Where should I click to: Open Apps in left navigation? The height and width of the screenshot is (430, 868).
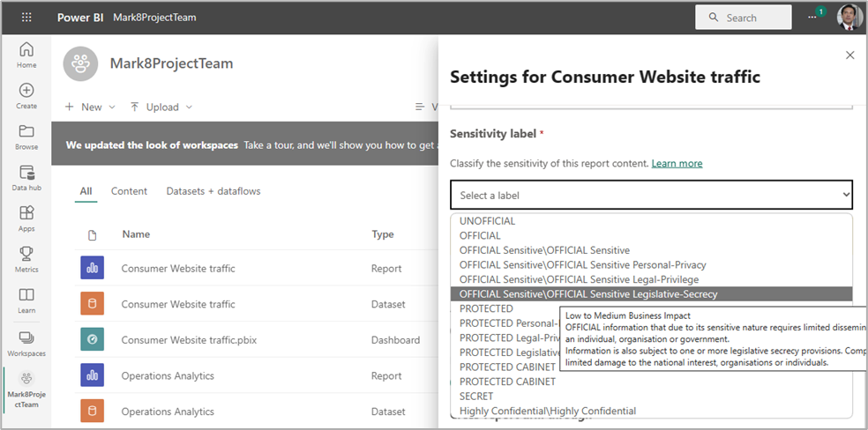[26, 219]
